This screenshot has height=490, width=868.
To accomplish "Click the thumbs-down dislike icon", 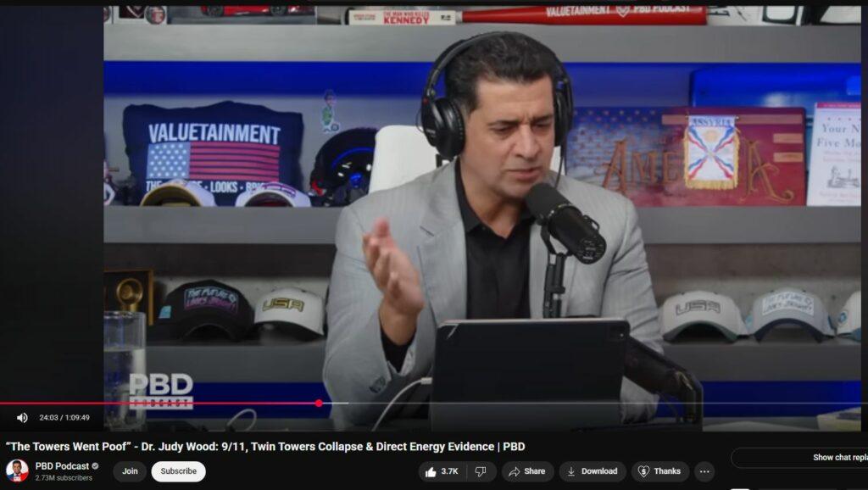I will point(481,471).
